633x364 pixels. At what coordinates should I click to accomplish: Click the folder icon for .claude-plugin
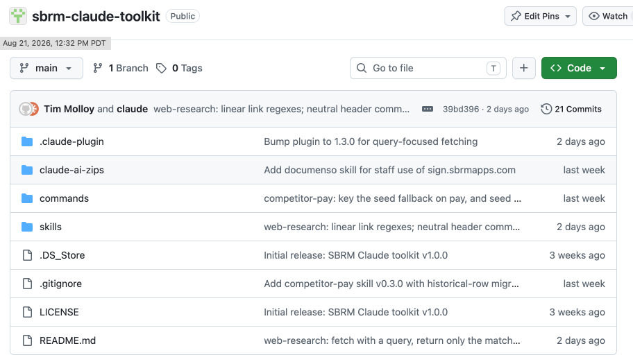27,141
